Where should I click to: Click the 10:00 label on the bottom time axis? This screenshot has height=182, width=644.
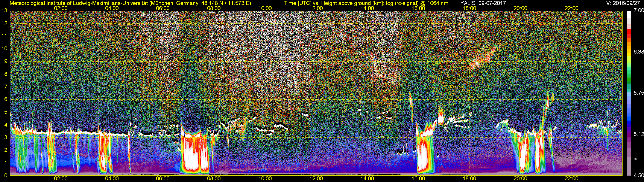tap(265, 179)
